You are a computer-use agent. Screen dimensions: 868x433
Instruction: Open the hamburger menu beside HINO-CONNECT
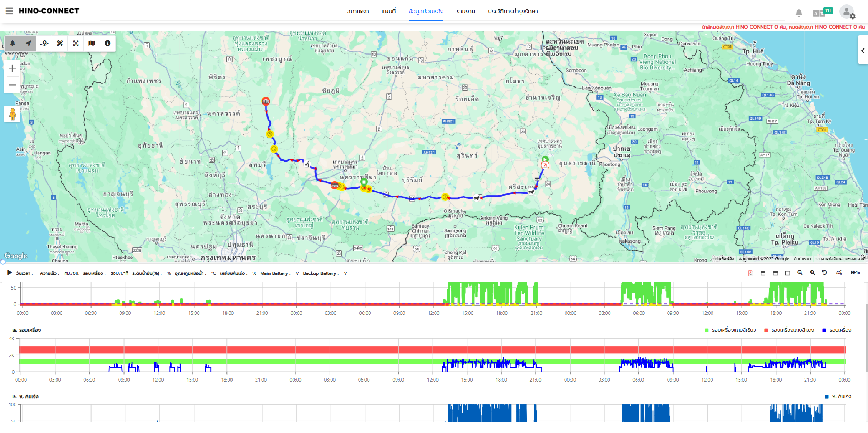point(9,11)
